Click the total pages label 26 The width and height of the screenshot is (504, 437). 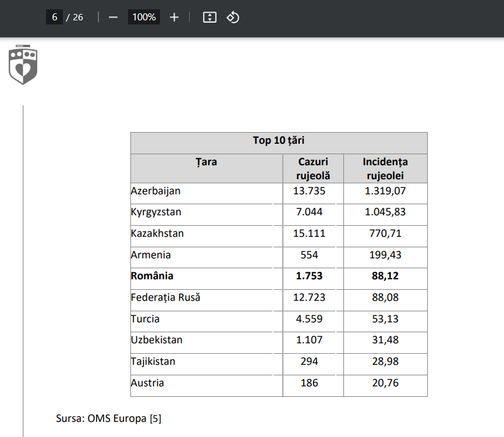tap(78, 17)
